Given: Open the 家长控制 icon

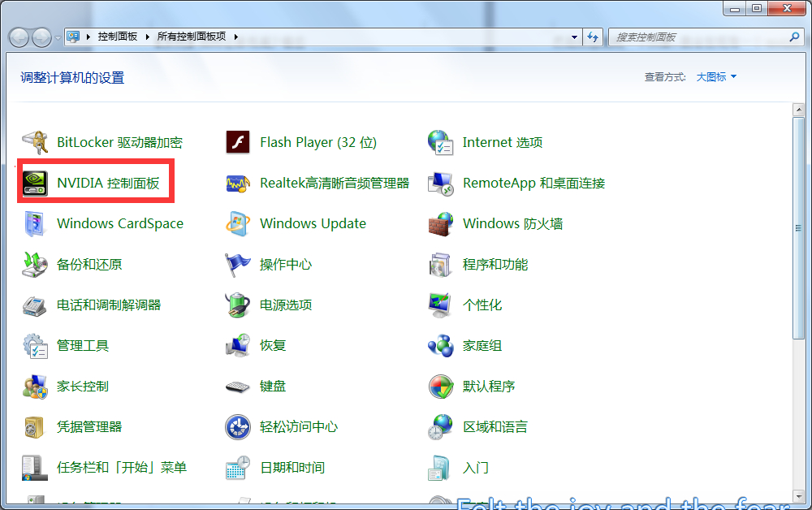Looking at the screenshot, I should click(35, 387).
